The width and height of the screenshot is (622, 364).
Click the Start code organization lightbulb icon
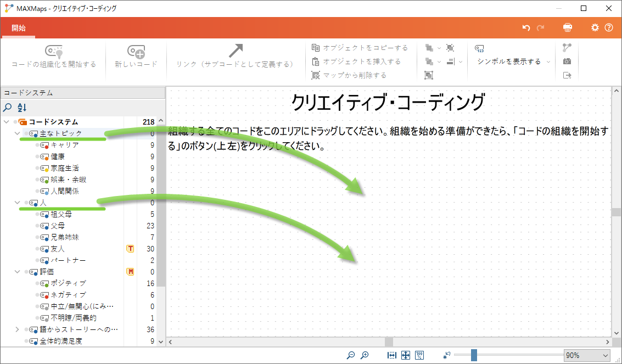point(54,51)
